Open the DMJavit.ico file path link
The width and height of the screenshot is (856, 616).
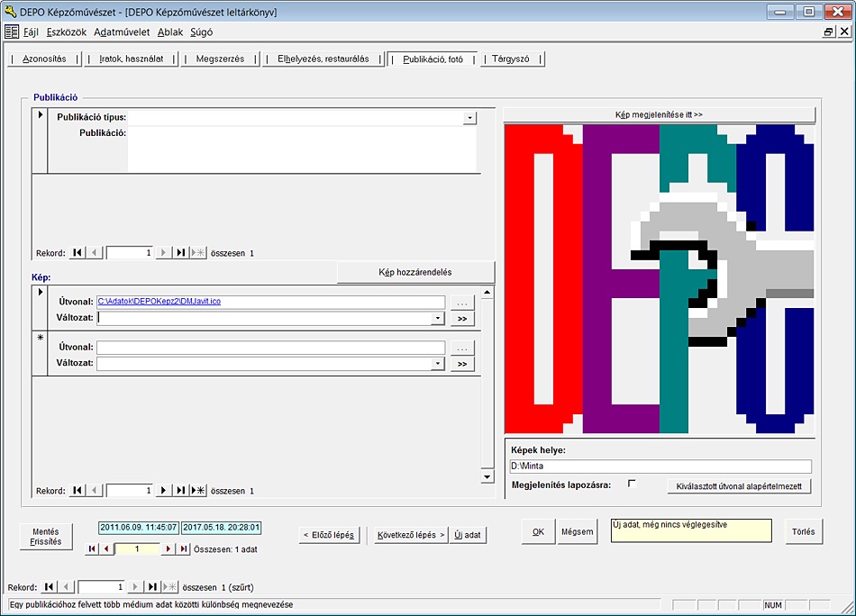[x=159, y=302]
